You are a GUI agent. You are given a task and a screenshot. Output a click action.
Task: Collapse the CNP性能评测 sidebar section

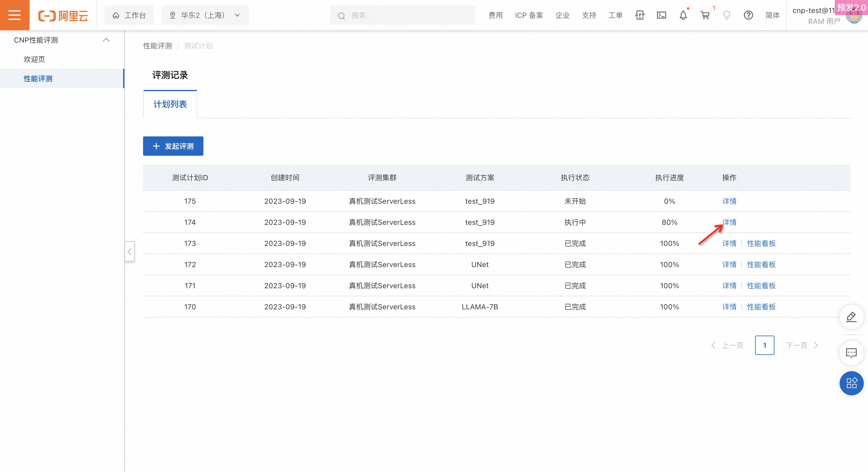[106, 40]
